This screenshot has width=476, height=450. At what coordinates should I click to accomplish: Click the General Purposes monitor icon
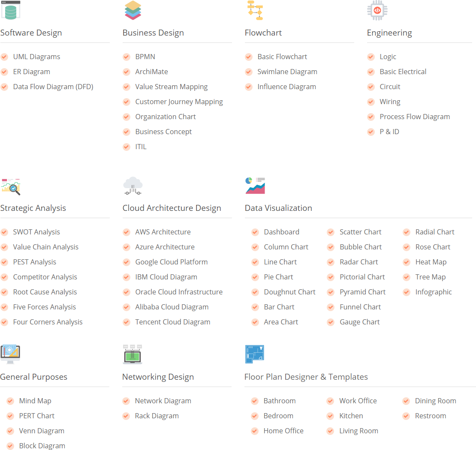pyautogui.click(x=10, y=354)
